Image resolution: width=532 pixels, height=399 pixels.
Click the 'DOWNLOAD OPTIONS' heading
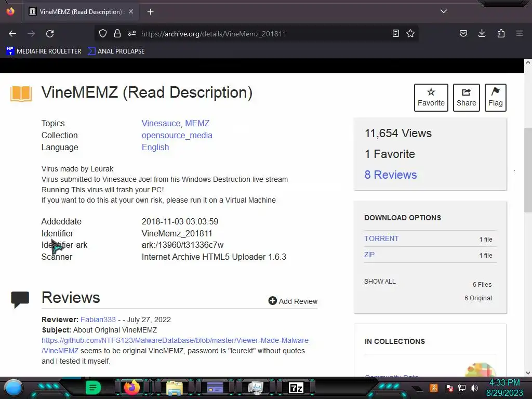pyautogui.click(x=403, y=218)
